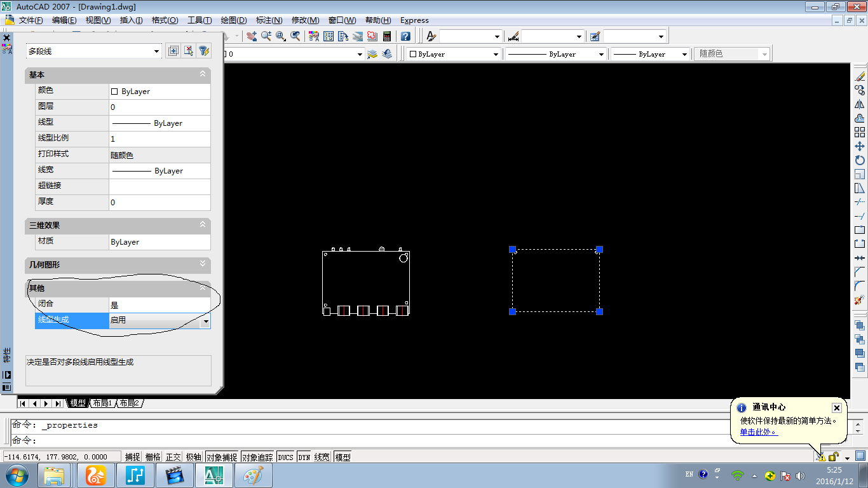Open the Help question mark icon
Image resolution: width=868 pixels, height=488 pixels.
[x=405, y=36]
